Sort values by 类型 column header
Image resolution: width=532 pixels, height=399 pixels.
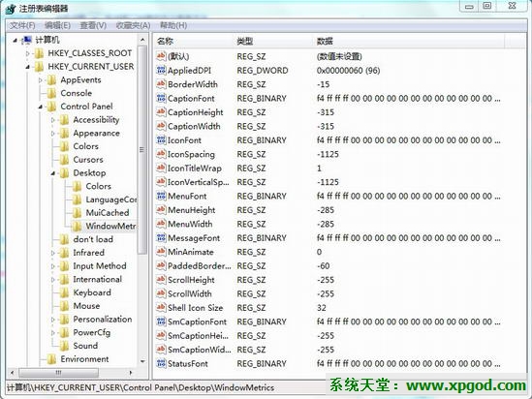[x=272, y=42]
